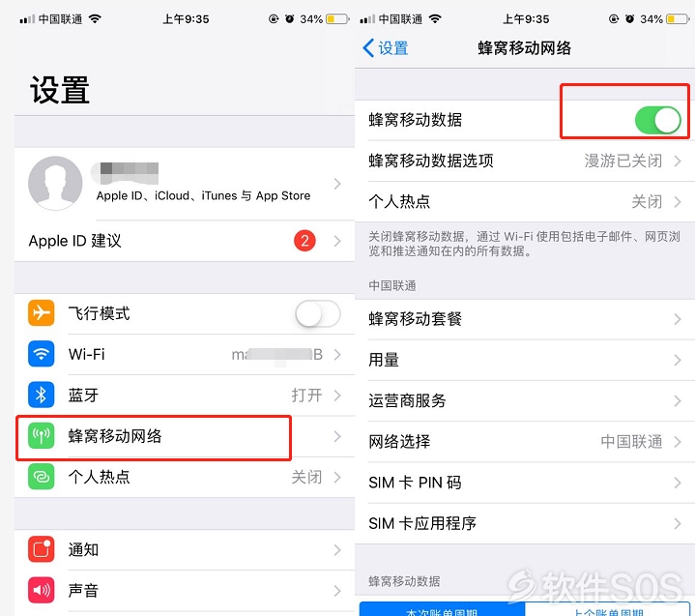Select 上个账单周期 tab
This screenshot has height=616, width=695.
(x=607, y=609)
